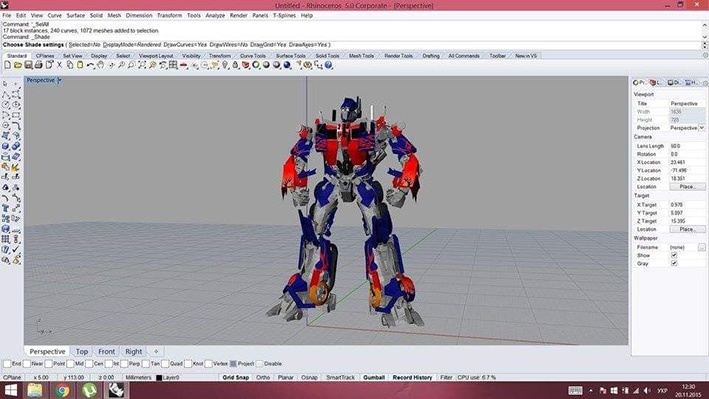Click the four-viewport layout icon
Viewport: 709px width, 399px height.
click(173, 65)
